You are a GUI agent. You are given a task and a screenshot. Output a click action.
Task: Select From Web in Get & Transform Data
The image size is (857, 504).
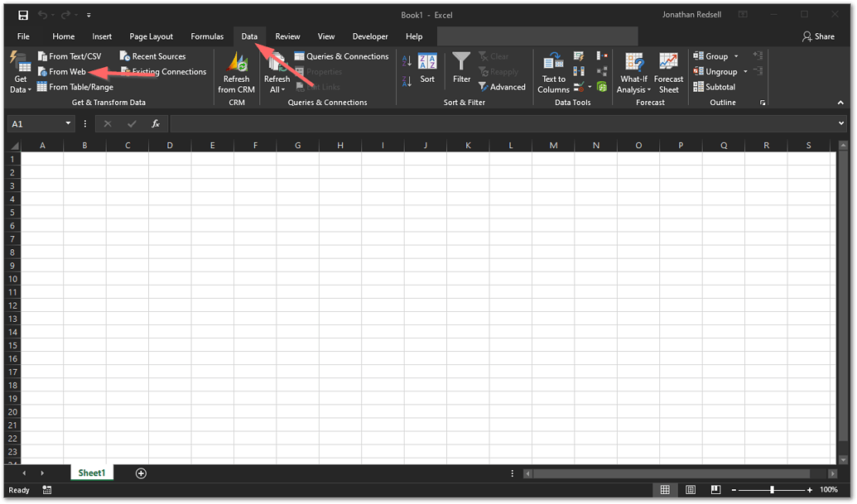click(x=65, y=71)
